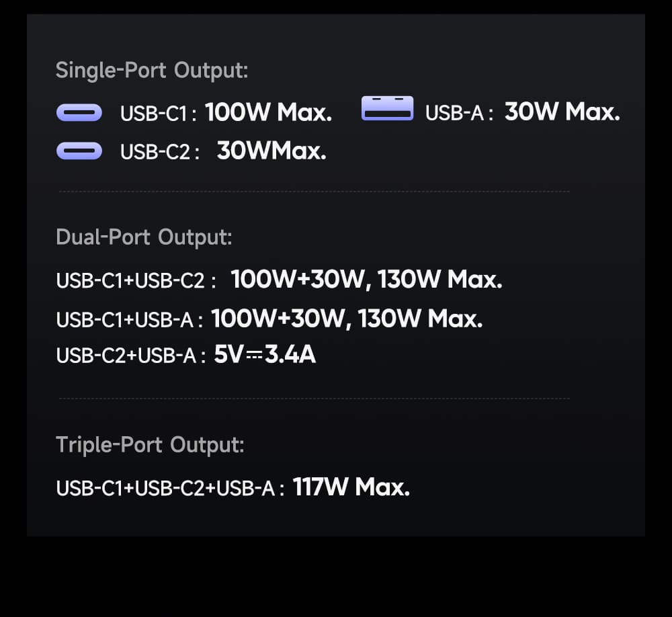Select the USB-C1+USB-C2 130W Max. value

tap(366, 279)
